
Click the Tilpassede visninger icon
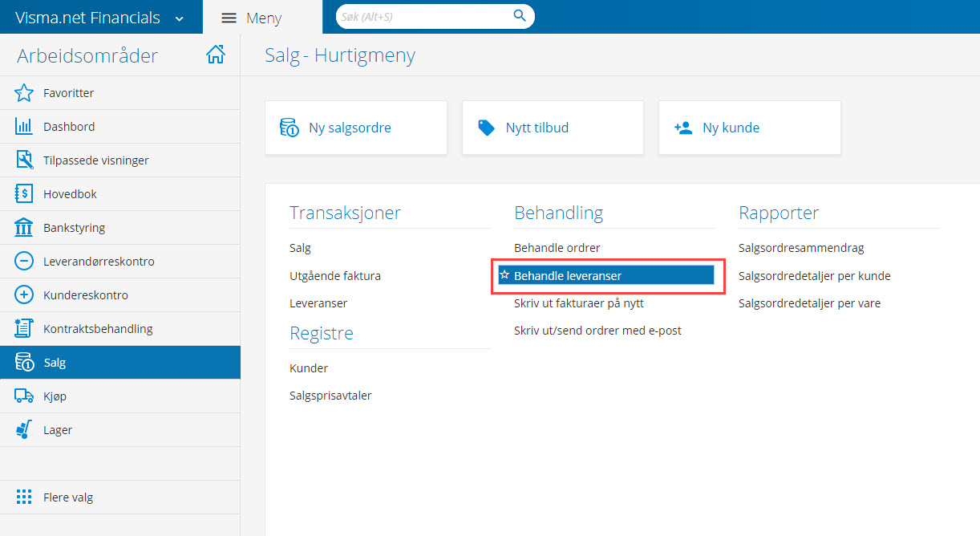24,160
